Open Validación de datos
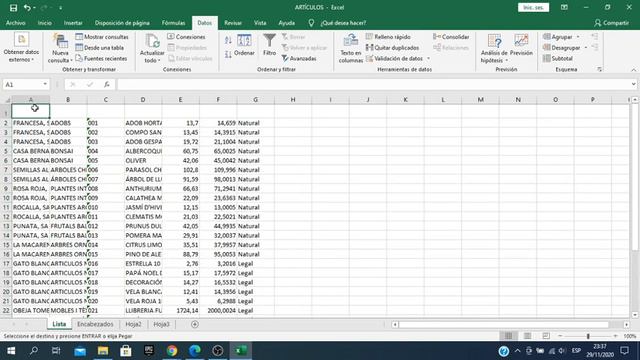Screen dimensions: 640x360 (394, 58)
